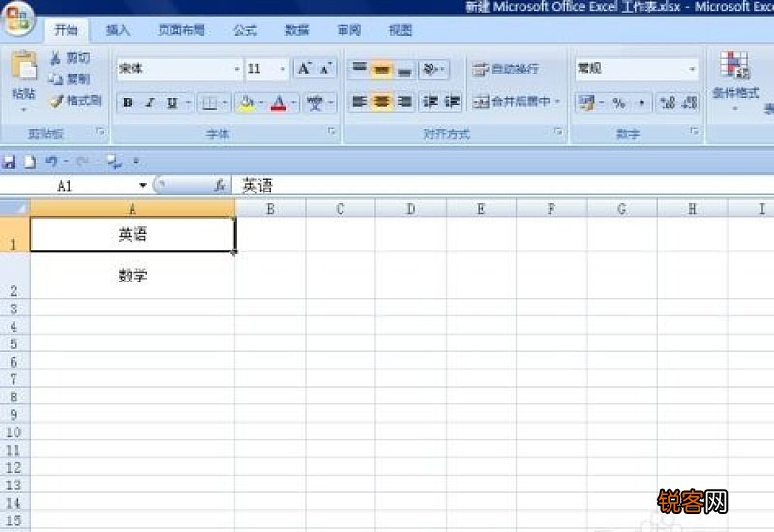774x532 pixels.
Task: Align text to the bottom of the cell
Action: [x=404, y=69]
